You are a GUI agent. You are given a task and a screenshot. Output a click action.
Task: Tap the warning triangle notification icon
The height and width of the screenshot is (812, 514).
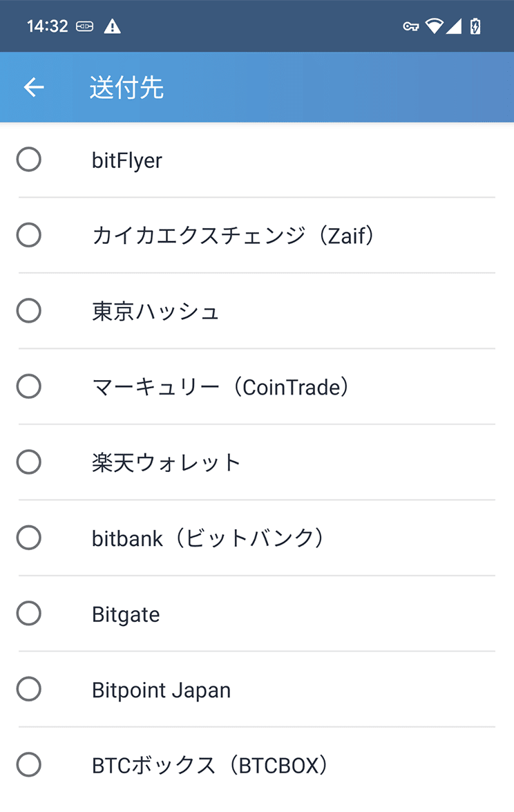113,26
